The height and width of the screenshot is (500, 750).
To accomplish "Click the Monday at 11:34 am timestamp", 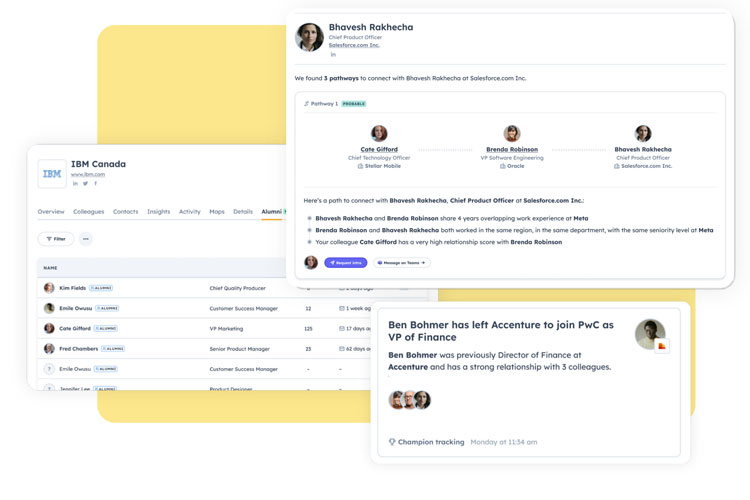I will [x=504, y=442].
